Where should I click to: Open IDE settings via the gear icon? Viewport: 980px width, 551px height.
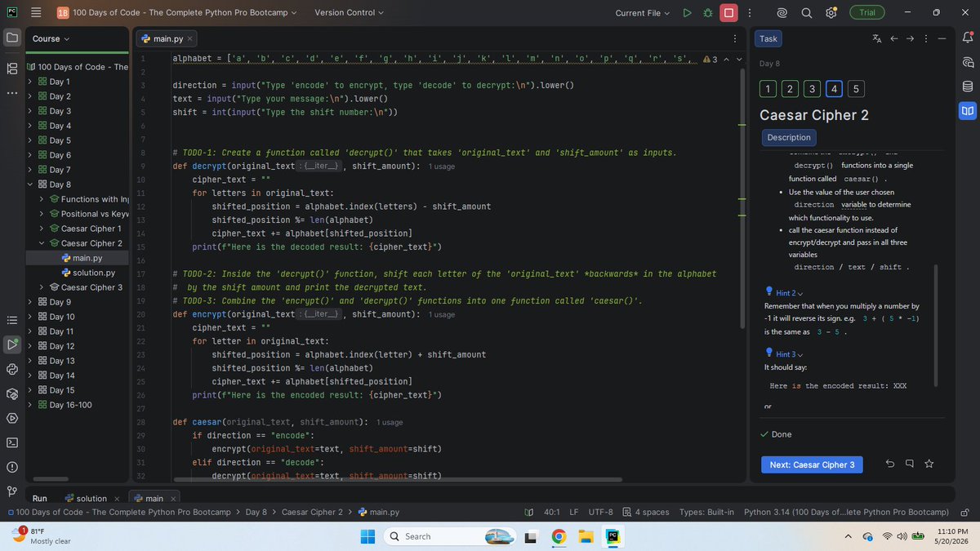click(831, 12)
